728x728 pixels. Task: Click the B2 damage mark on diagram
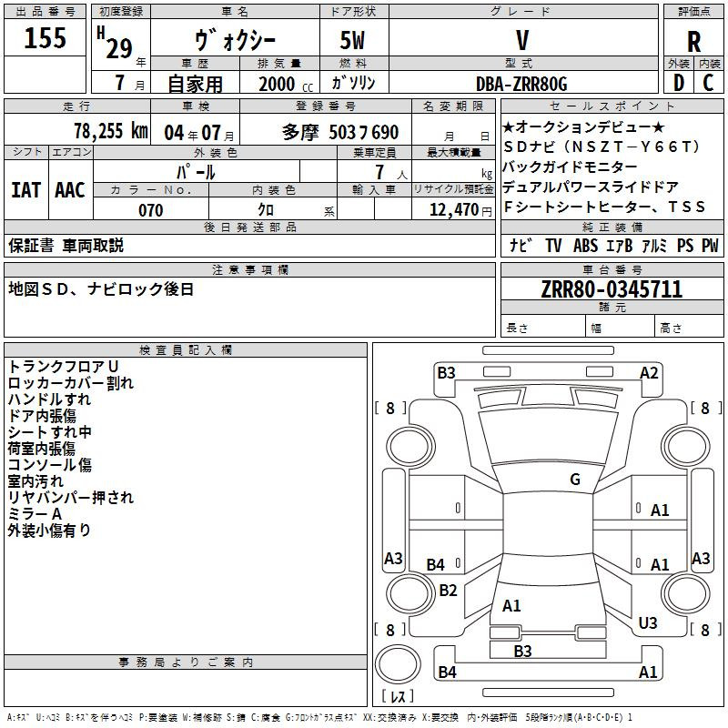(448, 591)
